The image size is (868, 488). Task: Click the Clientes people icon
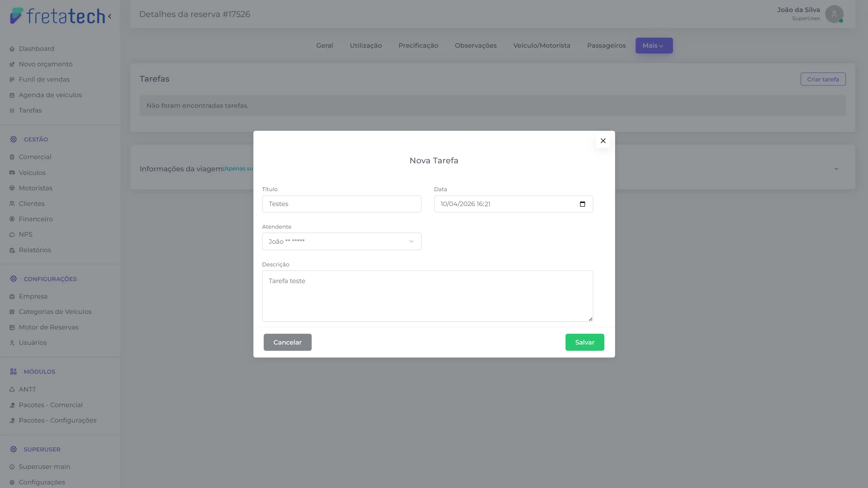click(x=12, y=204)
